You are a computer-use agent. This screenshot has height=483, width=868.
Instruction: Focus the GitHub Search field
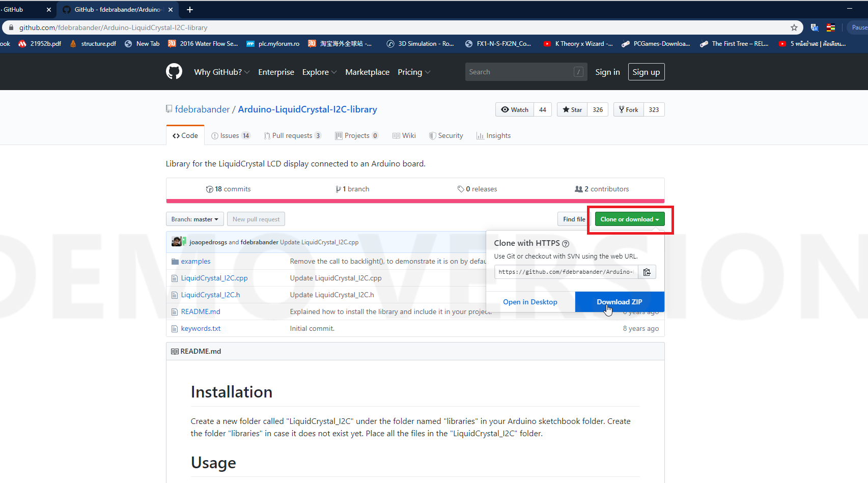pyautogui.click(x=526, y=72)
